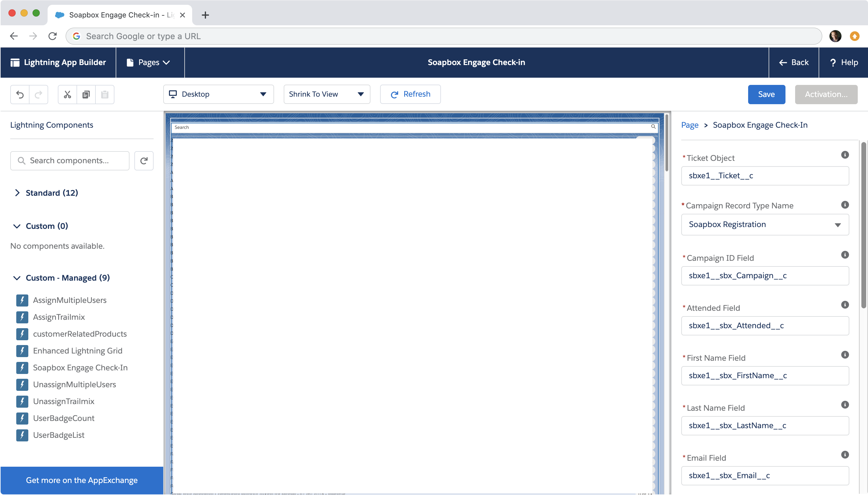868x495 pixels.
Task: Open a new browser tab
Action: click(x=205, y=15)
